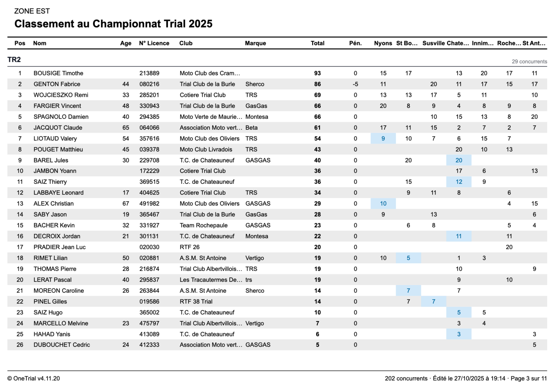This screenshot has width=555, height=392.
Task: Click the Total column header
Action: tap(317, 43)
